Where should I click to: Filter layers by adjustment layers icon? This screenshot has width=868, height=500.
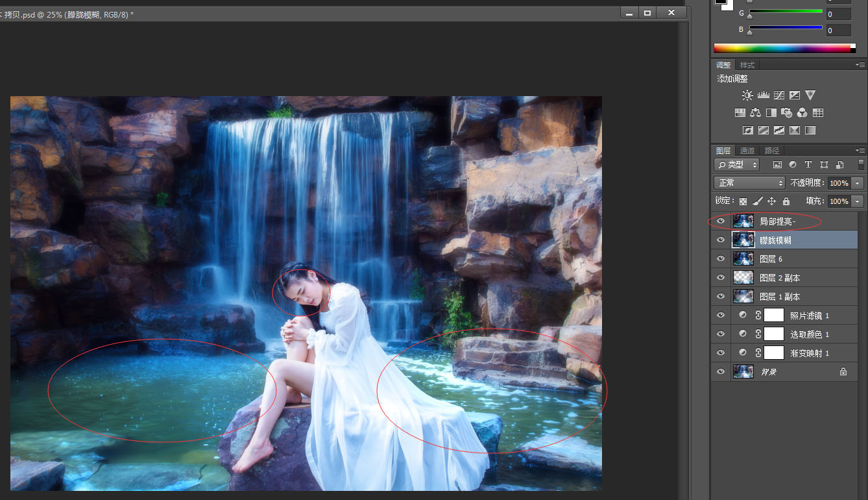click(x=793, y=165)
